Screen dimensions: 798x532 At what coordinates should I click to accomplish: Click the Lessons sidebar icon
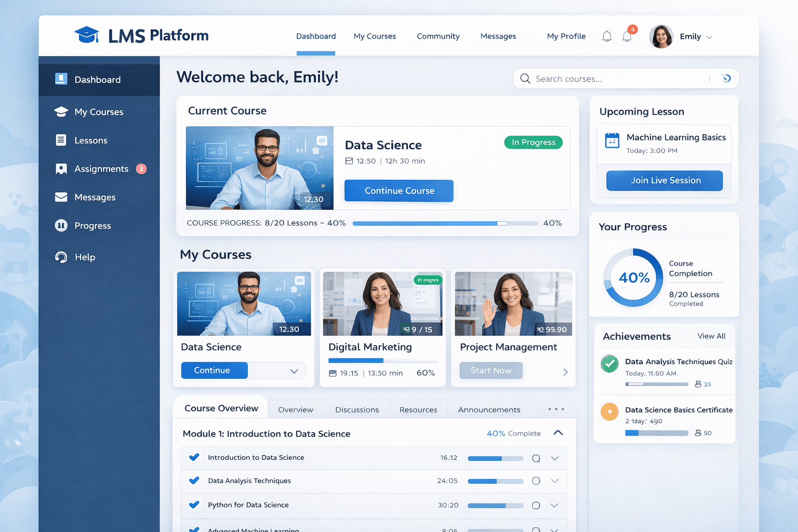(61, 140)
